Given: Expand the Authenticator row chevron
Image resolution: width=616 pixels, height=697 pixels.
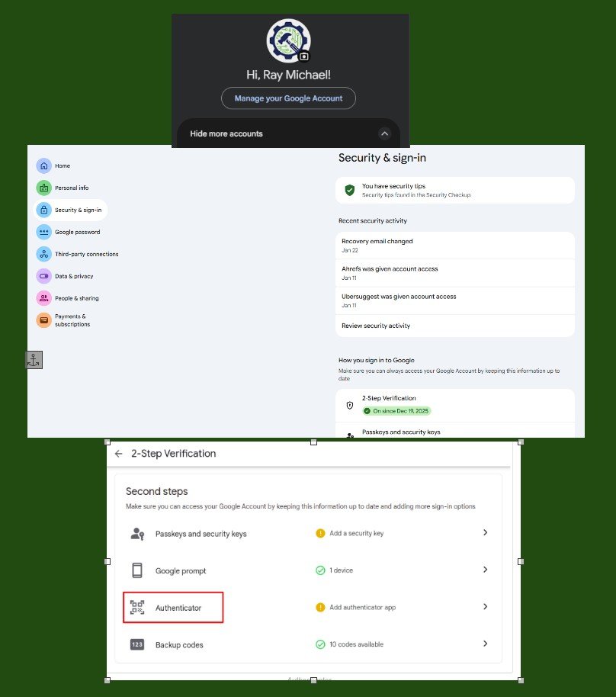Looking at the screenshot, I should click(x=486, y=607).
